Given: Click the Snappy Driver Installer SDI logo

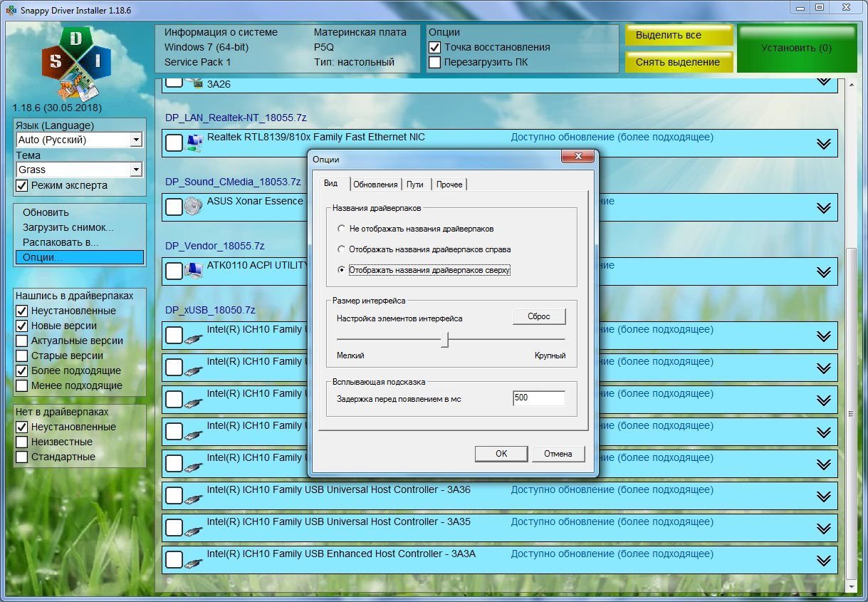Looking at the screenshot, I should [x=76, y=64].
